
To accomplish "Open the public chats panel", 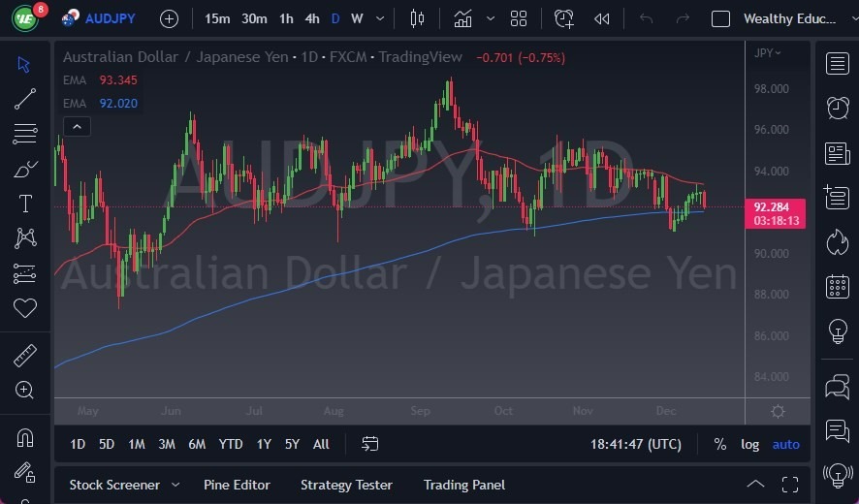I will 837,386.
